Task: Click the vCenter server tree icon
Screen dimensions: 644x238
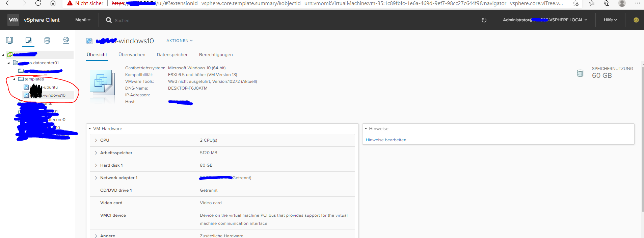Action: (x=10, y=54)
